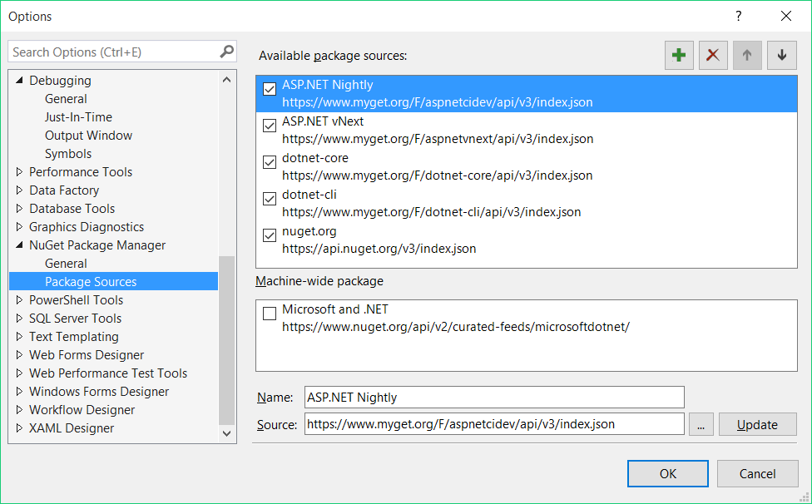Click the aspnetvnext myget URL line
Viewport: 812px width, 504px height.
(438, 139)
